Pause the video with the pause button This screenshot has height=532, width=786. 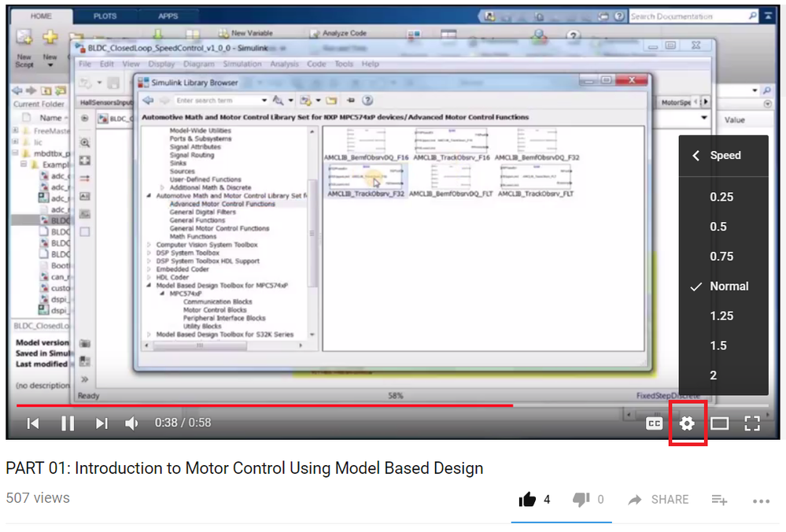pos(67,423)
